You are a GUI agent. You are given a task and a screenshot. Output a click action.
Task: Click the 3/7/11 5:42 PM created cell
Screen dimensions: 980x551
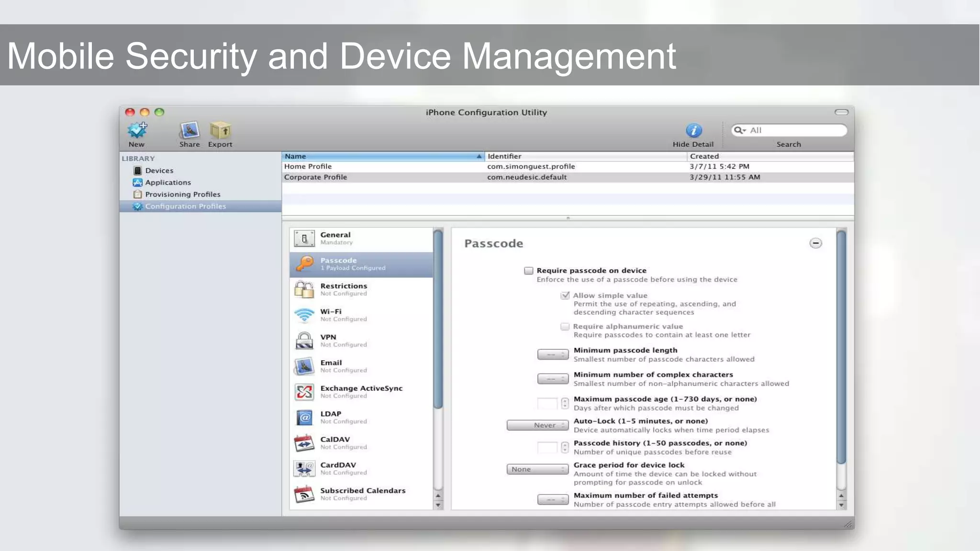(720, 166)
